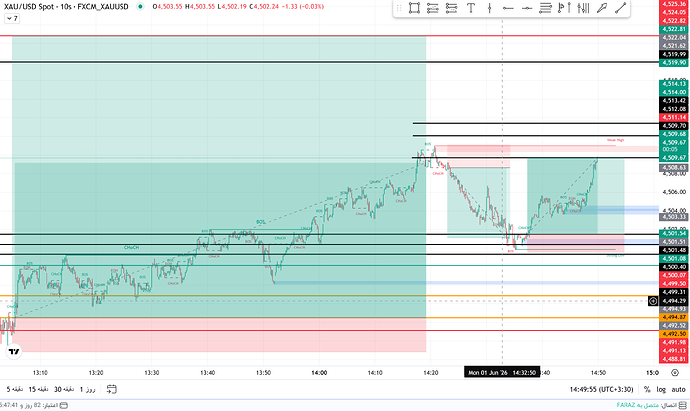Open the timezone menu 14:49:55 (UTC+3:30)
690x411 pixels.
tap(601, 389)
